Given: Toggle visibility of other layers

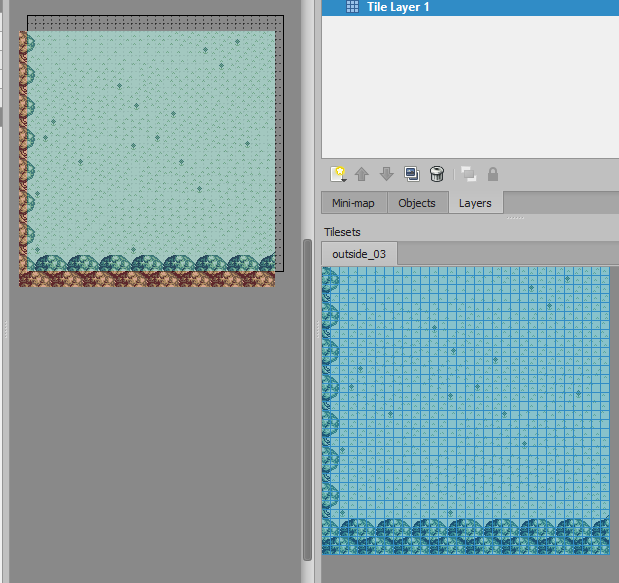Looking at the screenshot, I should point(469,174).
